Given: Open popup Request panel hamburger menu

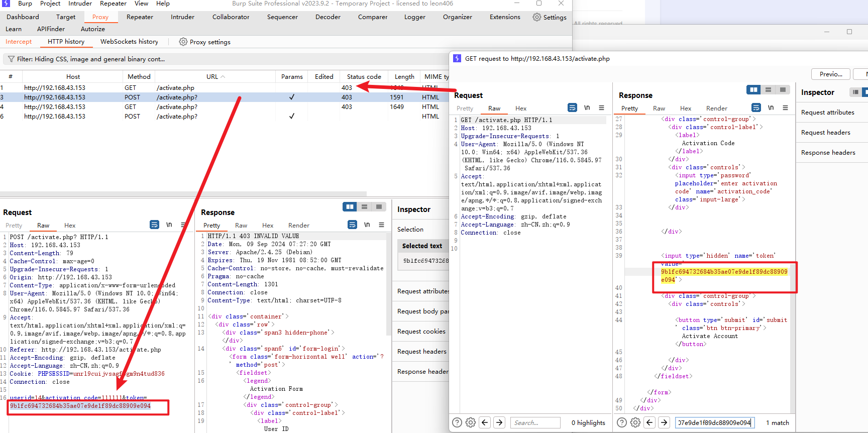Looking at the screenshot, I should (x=601, y=107).
